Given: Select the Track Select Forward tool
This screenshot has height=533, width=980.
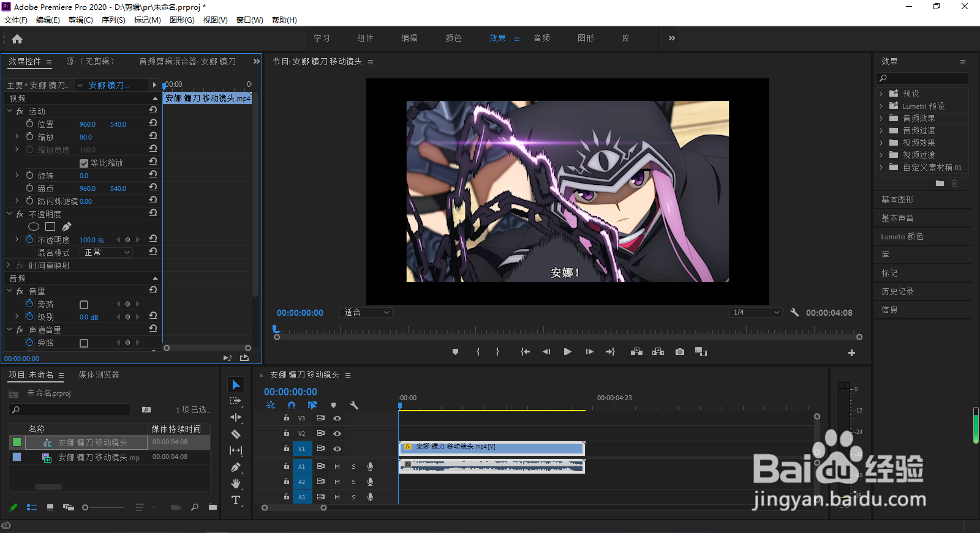Looking at the screenshot, I should pyautogui.click(x=236, y=401).
